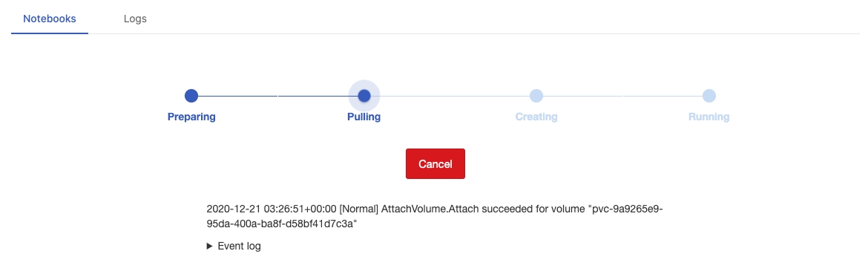Click the red Cancel button
868x277 pixels.
pyautogui.click(x=435, y=164)
